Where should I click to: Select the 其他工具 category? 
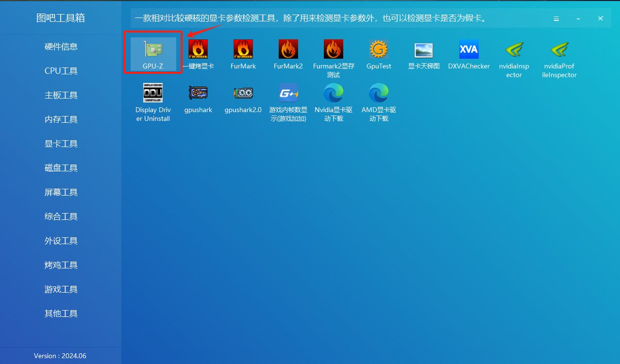(x=61, y=314)
